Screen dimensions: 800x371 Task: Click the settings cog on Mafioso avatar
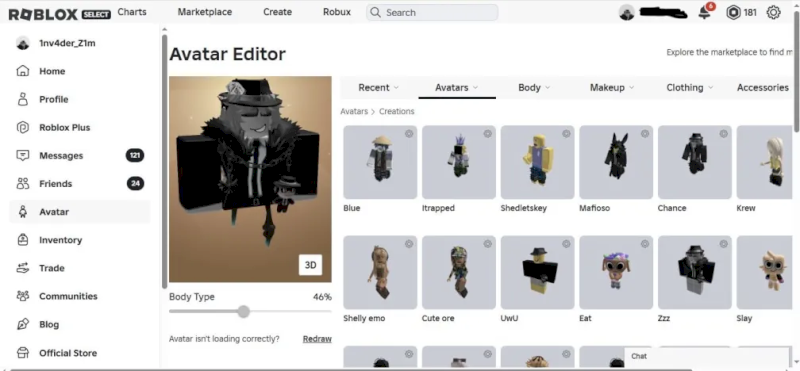[x=645, y=134]
